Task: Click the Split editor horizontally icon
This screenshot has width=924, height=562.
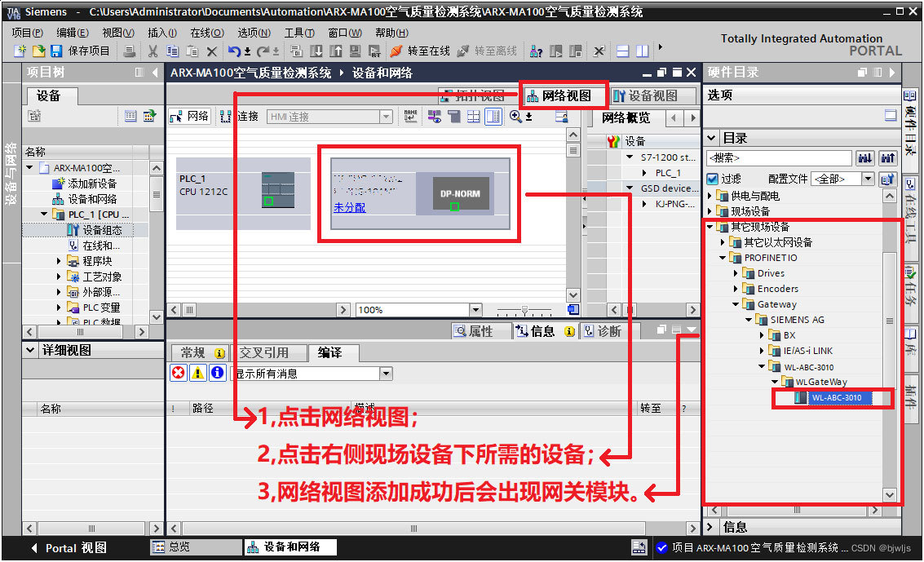Action: (x=623, y=51)
